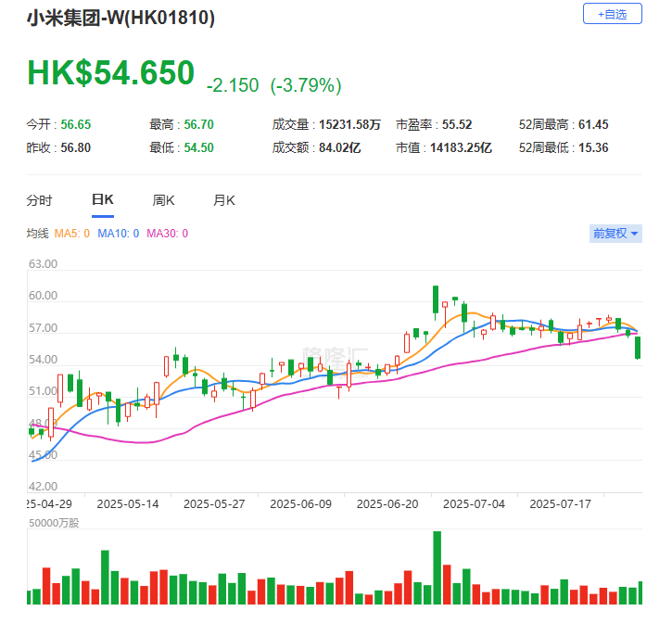
Task: Click the MA10 moving average label
Action: (119, 234)
